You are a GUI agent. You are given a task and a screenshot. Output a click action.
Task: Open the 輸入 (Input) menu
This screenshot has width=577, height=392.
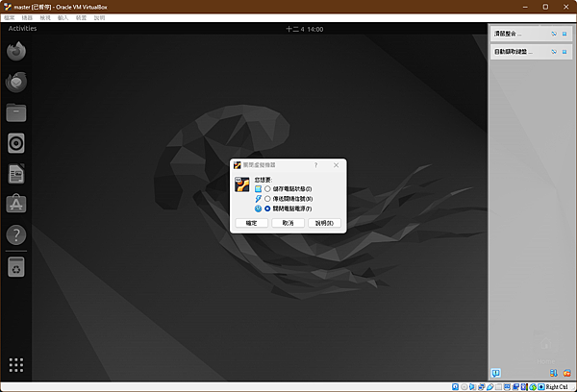click(63, 17)
